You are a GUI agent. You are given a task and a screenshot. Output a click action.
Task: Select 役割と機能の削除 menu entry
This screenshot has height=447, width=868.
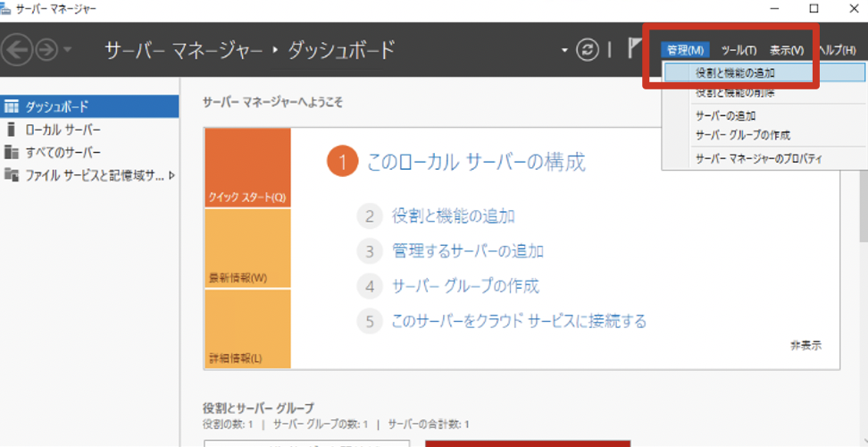coord(764,93)
